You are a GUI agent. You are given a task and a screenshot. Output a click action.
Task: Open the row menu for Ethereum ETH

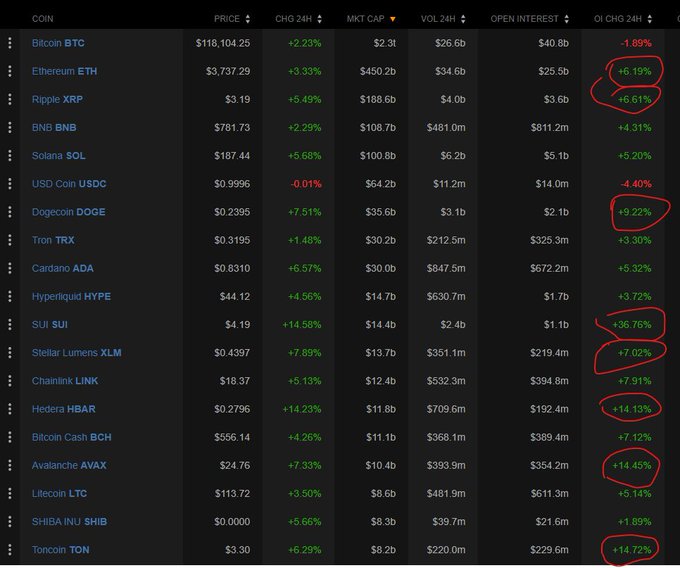(x=10, y=71)
